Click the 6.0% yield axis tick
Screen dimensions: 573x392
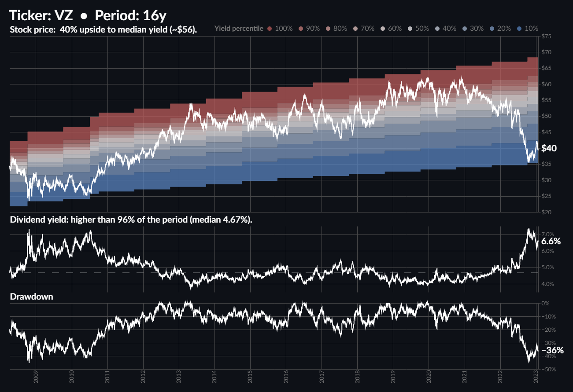click(x=547, y=251)
